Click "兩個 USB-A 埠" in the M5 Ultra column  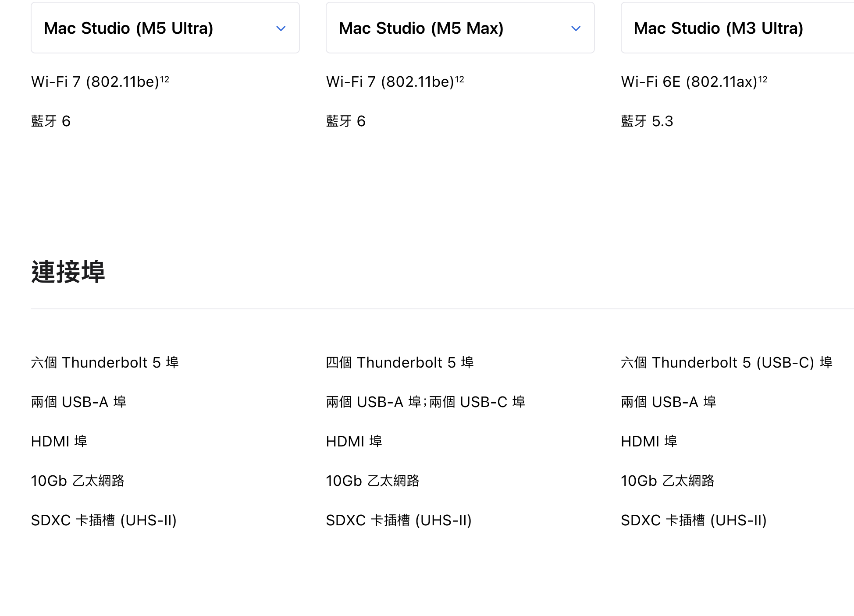pyautogui.click(x=79, y=402)
